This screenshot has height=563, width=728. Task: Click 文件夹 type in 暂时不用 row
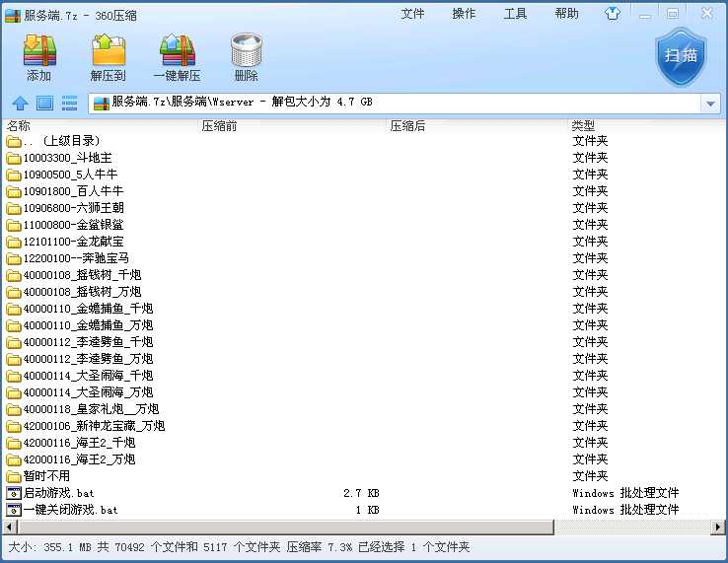(590, 476)
